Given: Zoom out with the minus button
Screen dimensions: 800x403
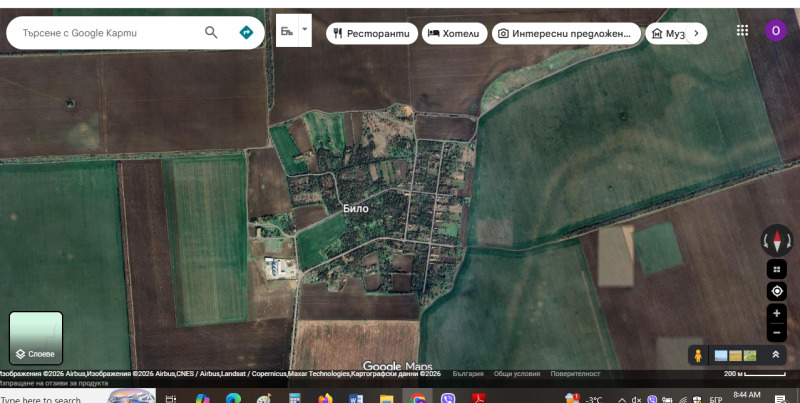Looking at the screenshot, I should coord(776,332).
